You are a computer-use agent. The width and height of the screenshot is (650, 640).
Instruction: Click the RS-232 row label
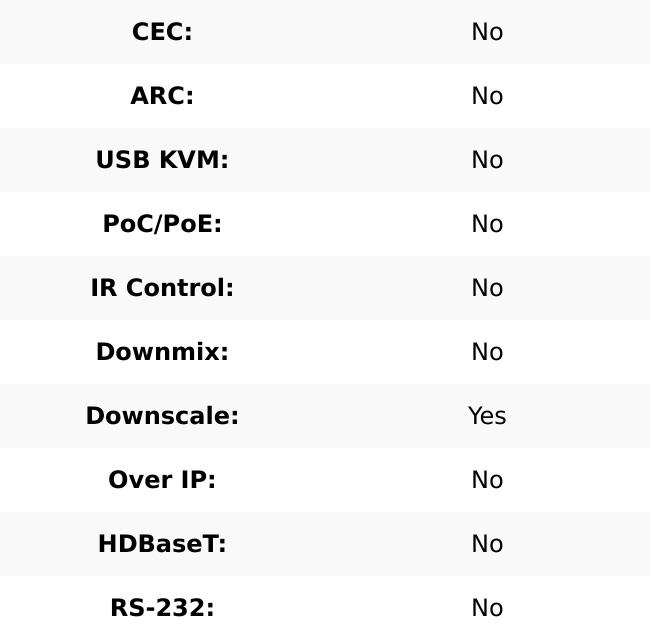162,608
